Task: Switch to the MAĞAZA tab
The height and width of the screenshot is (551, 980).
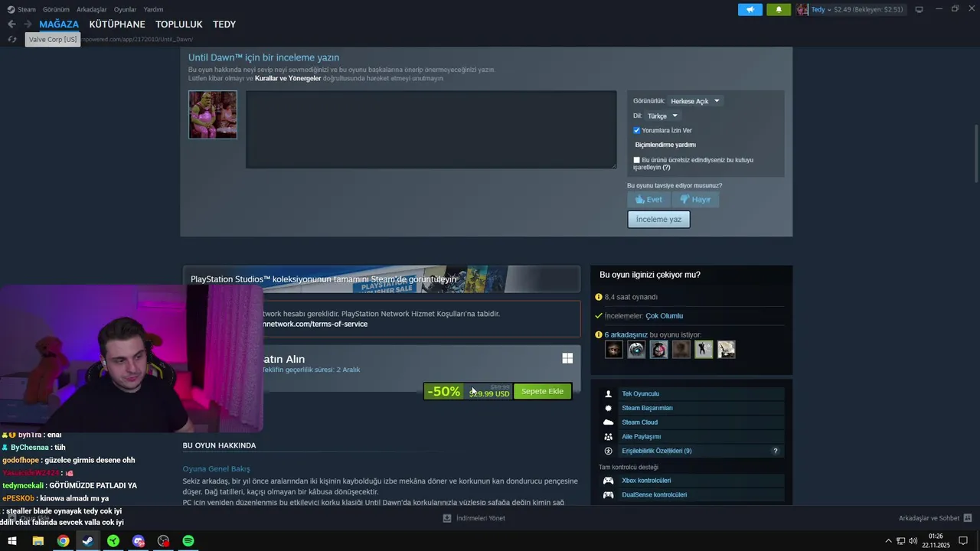Action: 59,24
